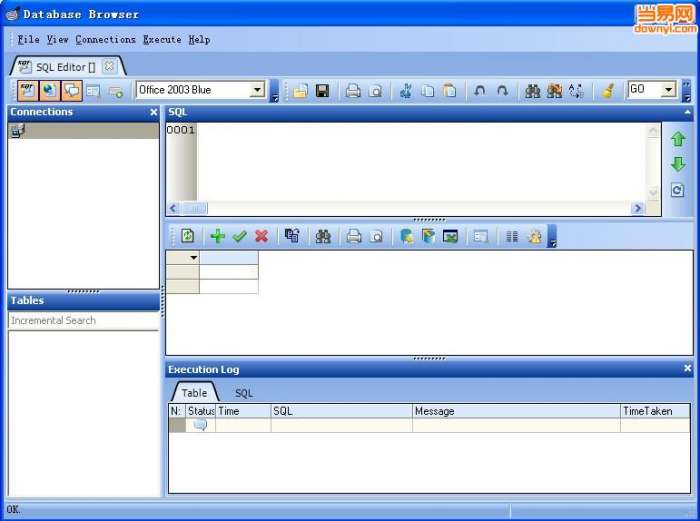
Task: Paste with the clipboard icon
Action: (x=450, y=91)
